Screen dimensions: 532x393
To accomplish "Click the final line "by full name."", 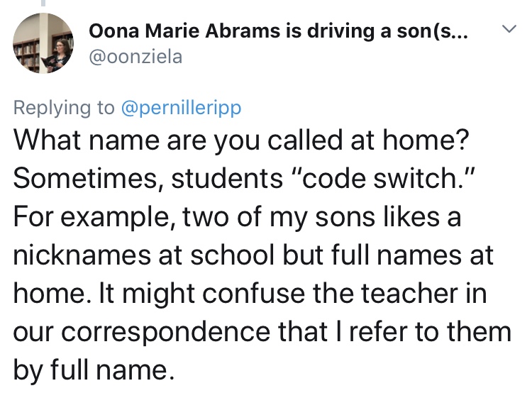I will pos(92,370).
